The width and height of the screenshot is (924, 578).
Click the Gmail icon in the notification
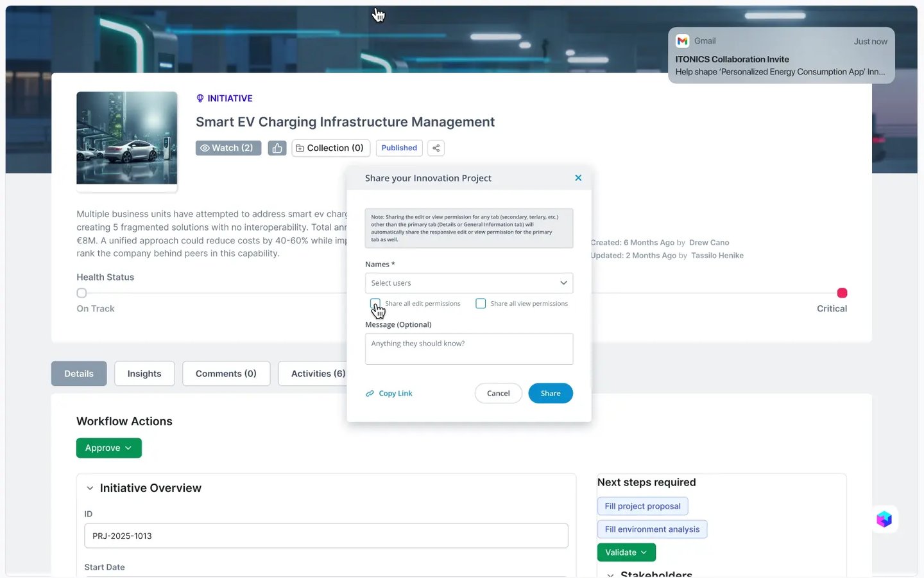pyautogui.click(x=682, y=41)
